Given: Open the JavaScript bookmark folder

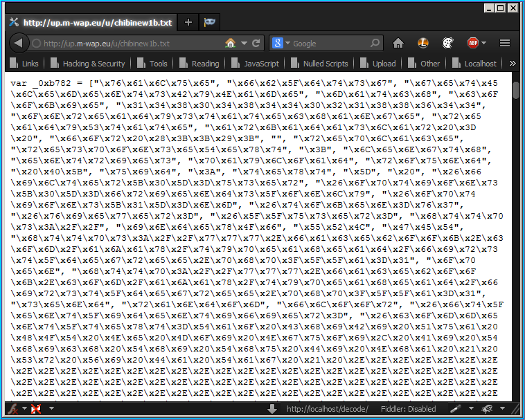Looking at the screenshot, I should pyautogui.click(x=255, y=63).
